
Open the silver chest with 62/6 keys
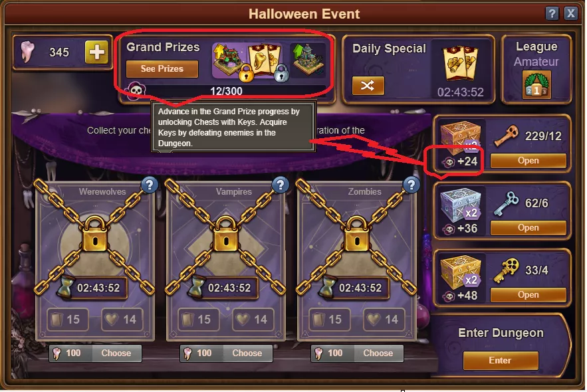[528, 228]
